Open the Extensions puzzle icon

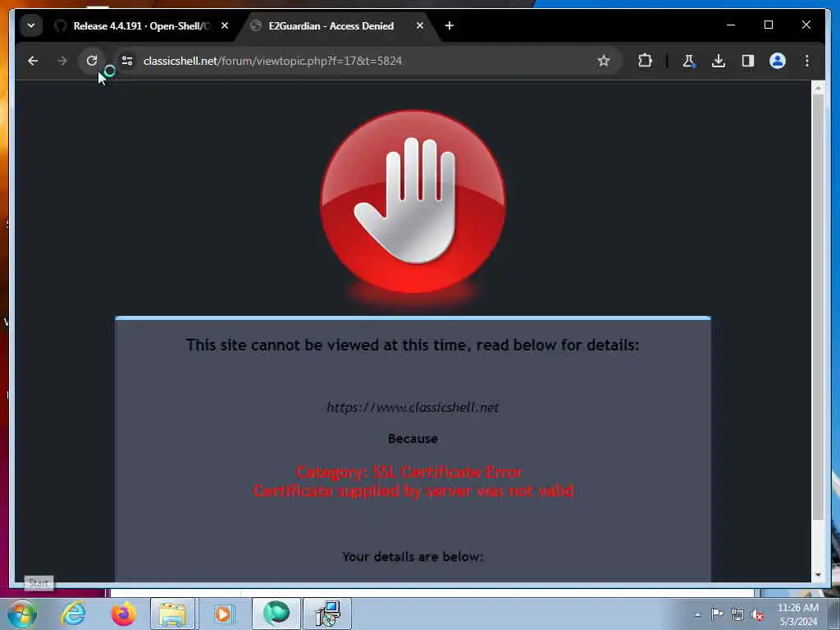[645, 61]
